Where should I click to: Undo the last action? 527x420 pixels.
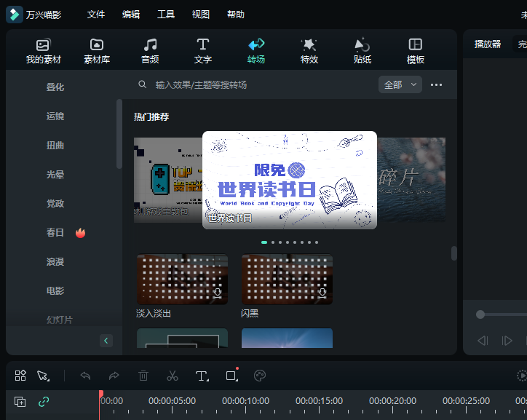coord(85,376)
